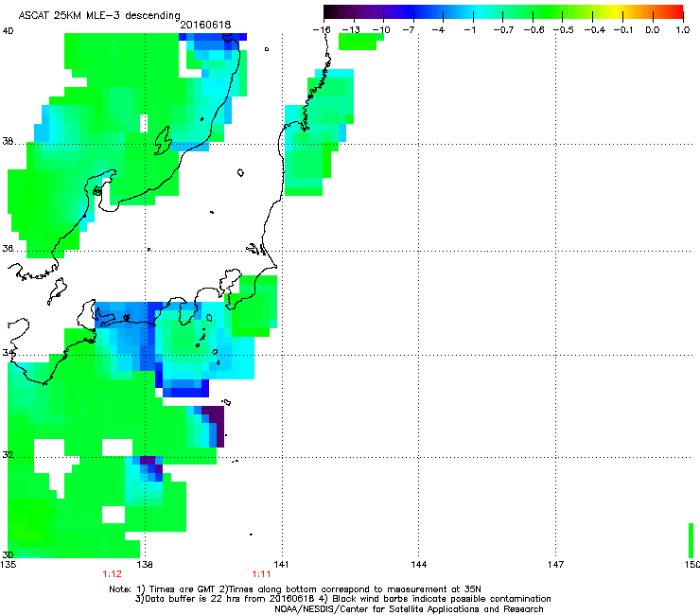Click the longitude label '135'
Screen dimensions: 700x615
9,565
